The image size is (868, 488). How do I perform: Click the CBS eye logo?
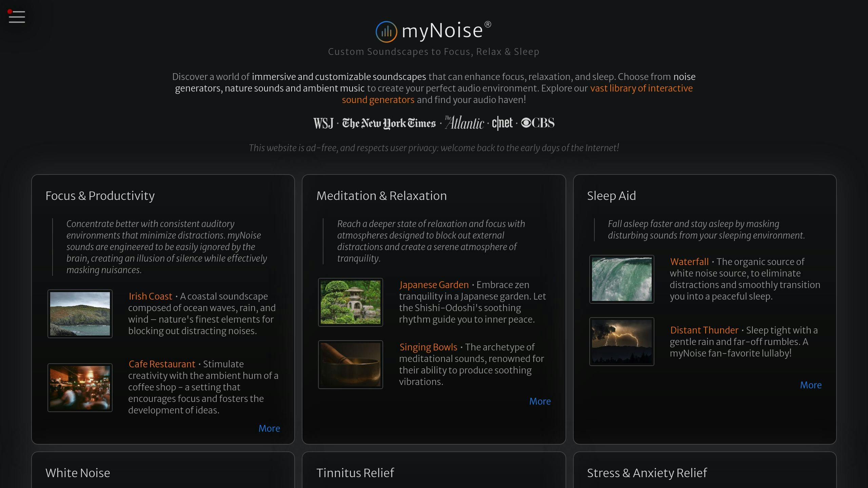pos(538,123)
